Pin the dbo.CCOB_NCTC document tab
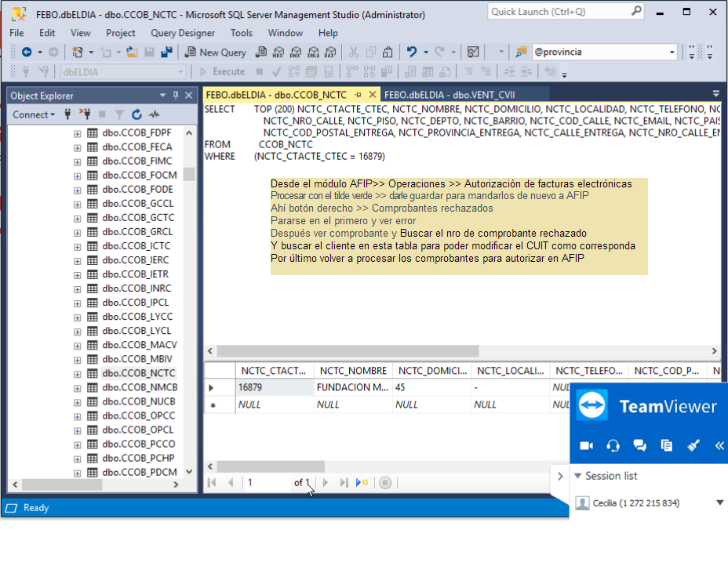The width and height of the screenshot is (728, 584). [x=358, y=95]
